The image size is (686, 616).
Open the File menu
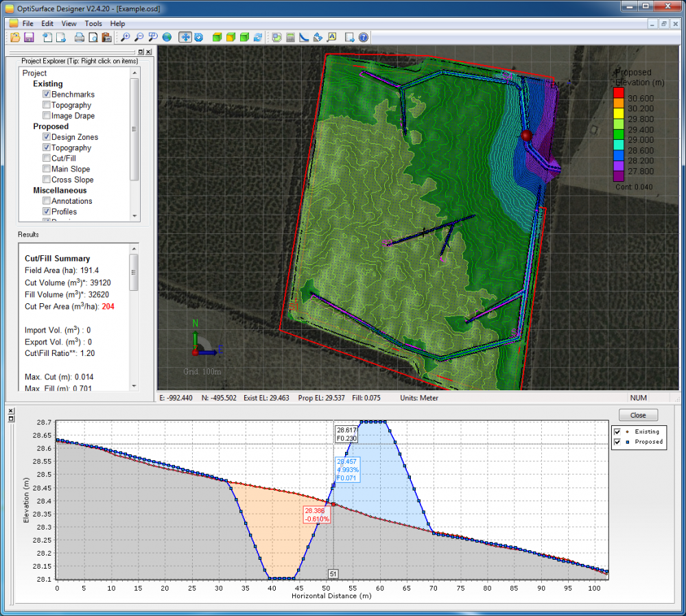(x=27, y=23)
